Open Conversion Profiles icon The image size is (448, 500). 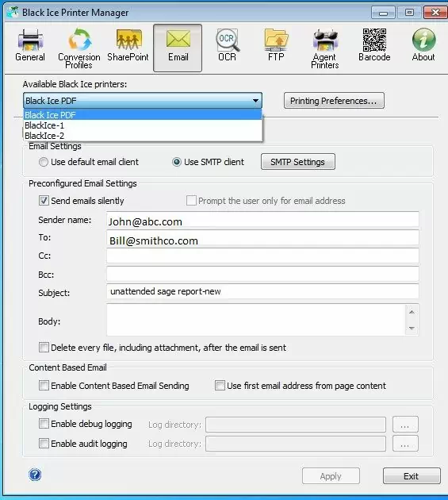coord(79,40)
